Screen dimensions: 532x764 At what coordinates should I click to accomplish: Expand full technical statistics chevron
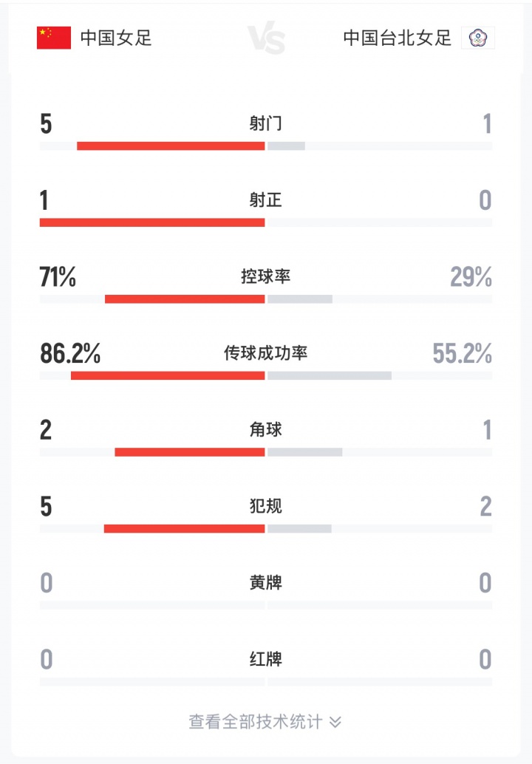335,722
